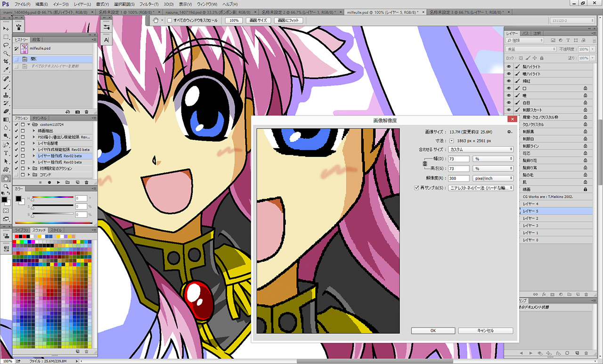Select the Gradient tool
The width and height of the screenshot is (603, 364).
point(6,120)
